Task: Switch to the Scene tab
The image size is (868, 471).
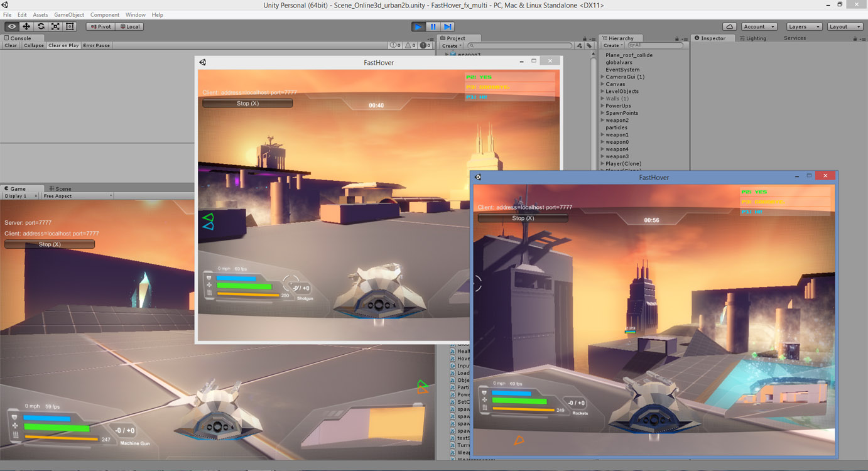Action: 60,188
